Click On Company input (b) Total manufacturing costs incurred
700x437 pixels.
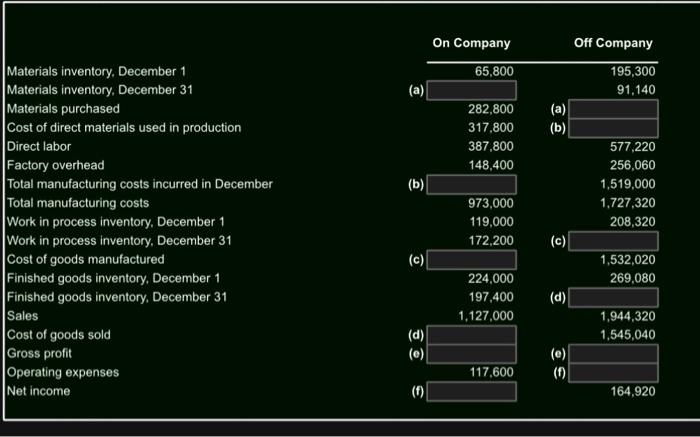point(471,184)
